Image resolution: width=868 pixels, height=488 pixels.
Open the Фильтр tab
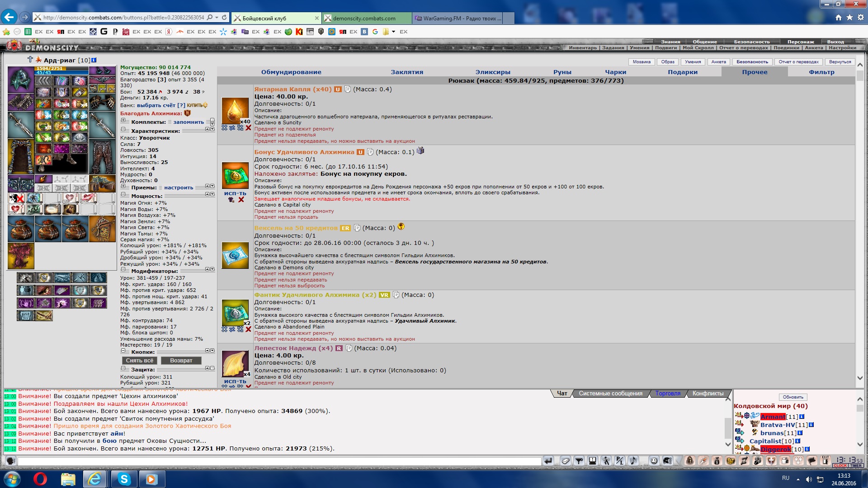pyautogui.click(x=821, y=72)
